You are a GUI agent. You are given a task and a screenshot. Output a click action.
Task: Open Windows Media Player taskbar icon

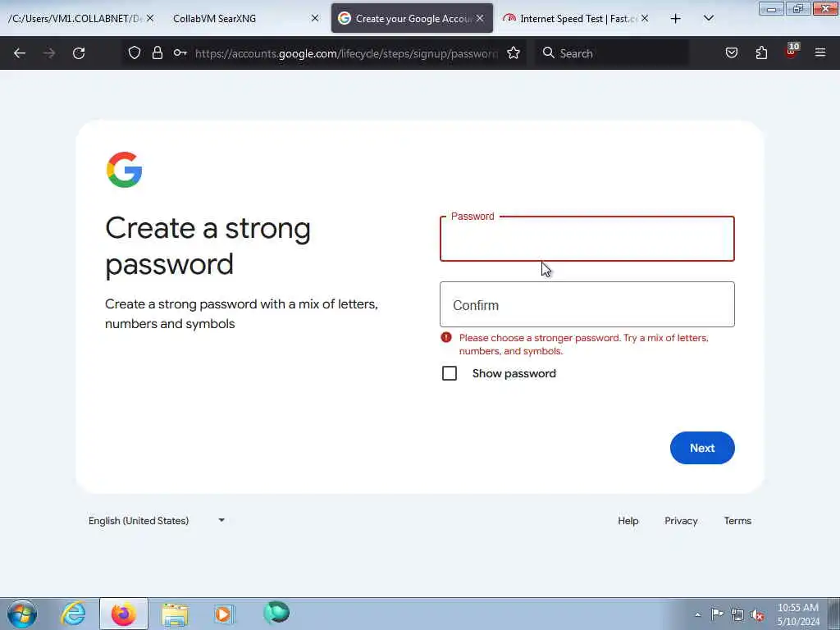click(x=224, y=614)
